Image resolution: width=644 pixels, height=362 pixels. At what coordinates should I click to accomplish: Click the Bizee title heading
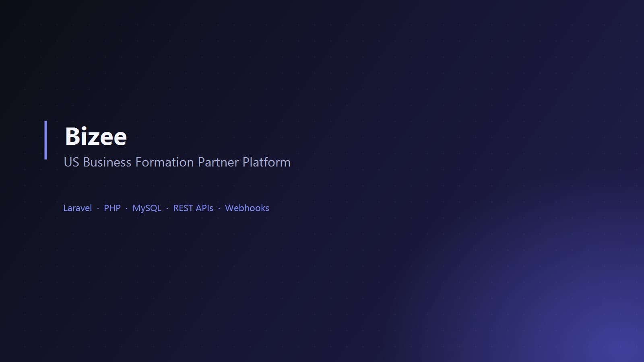tap(96, 136)
